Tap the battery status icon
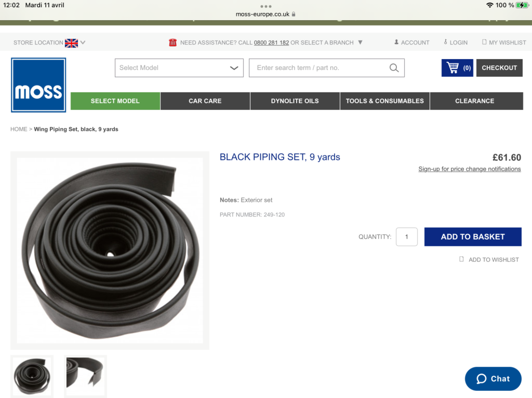532x398 pixels. tap(522, 5)
